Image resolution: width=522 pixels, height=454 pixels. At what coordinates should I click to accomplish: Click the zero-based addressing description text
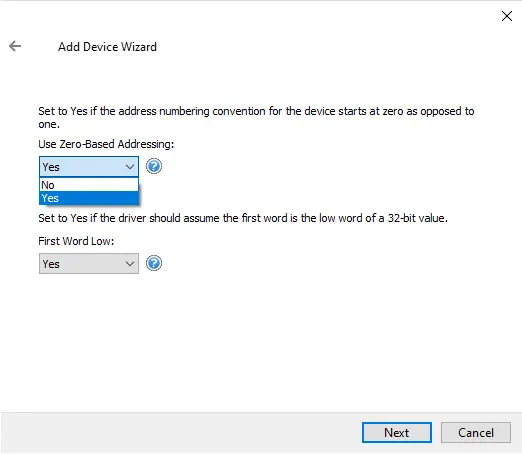tap(256, 117)
